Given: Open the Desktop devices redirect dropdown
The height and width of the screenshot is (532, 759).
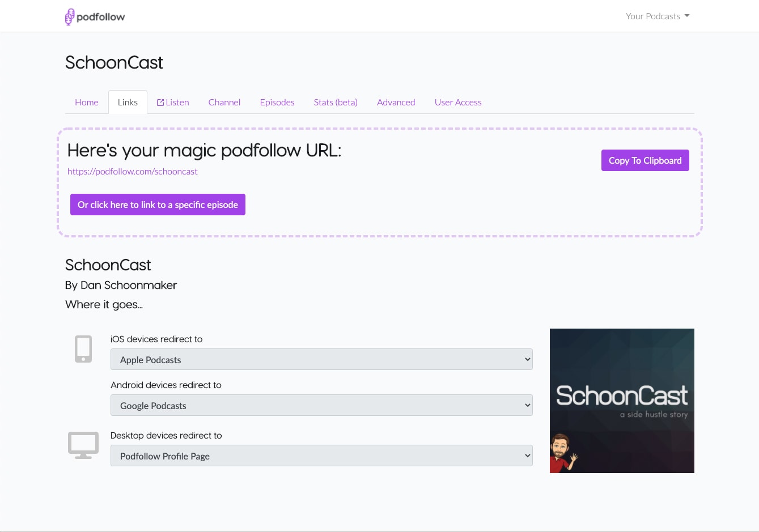Looking at the screenshot, I should [321, 456].
